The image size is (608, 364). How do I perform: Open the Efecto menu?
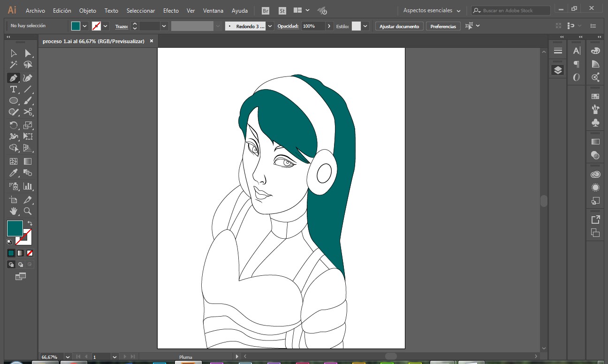pos(171,10)
